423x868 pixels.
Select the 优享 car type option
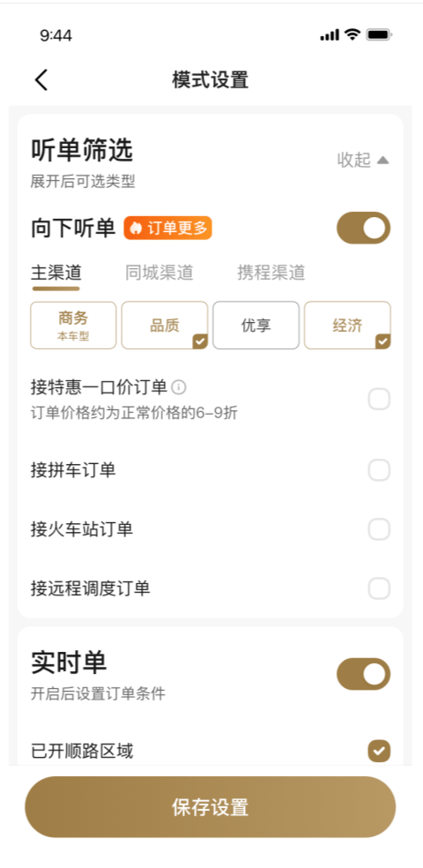256,325
